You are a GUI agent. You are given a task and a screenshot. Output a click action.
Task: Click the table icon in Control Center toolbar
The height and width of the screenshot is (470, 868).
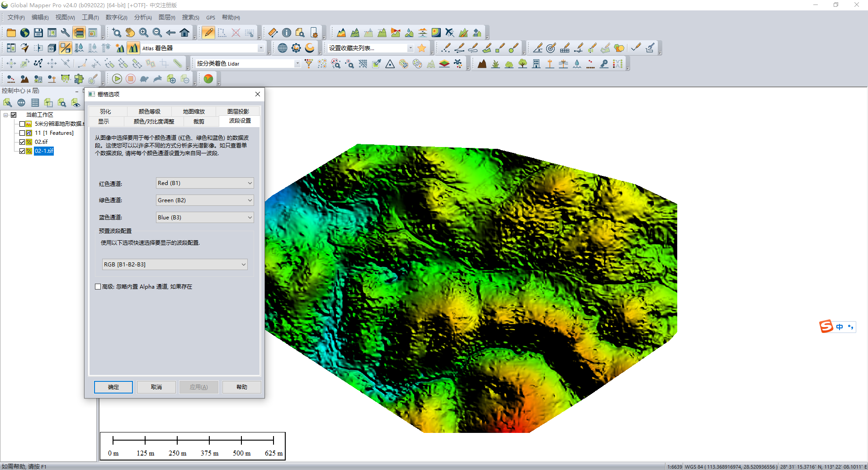click(35, 103)
